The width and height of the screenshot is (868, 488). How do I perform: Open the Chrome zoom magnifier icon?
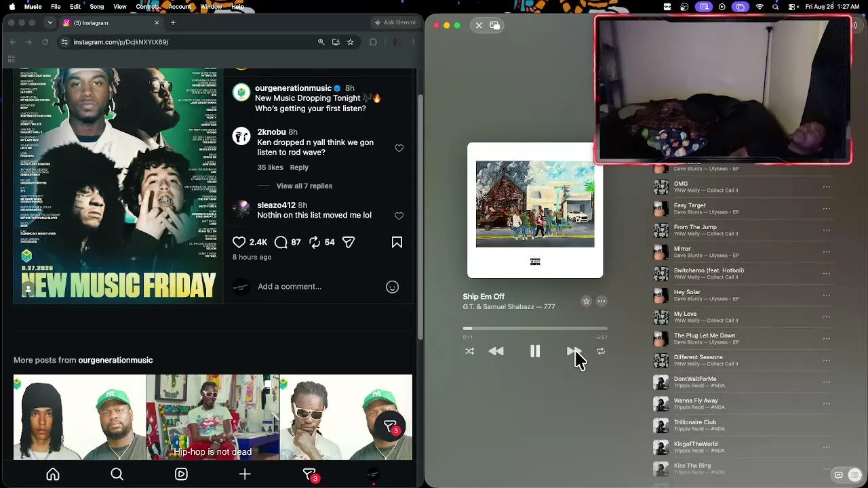click(321, 42)
